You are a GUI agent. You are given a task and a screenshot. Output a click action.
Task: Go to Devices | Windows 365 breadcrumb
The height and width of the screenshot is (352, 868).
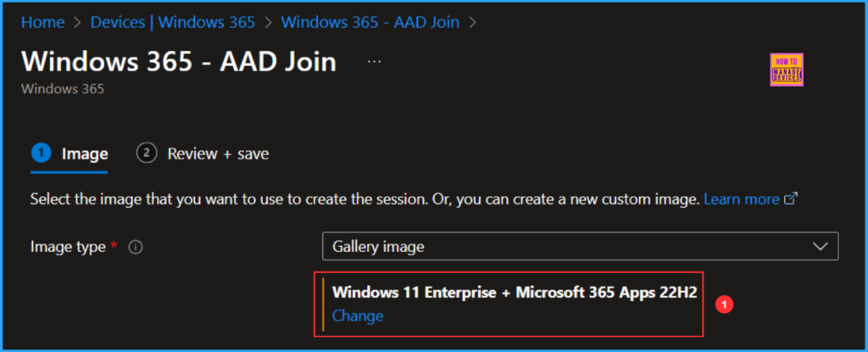[173, 23]
